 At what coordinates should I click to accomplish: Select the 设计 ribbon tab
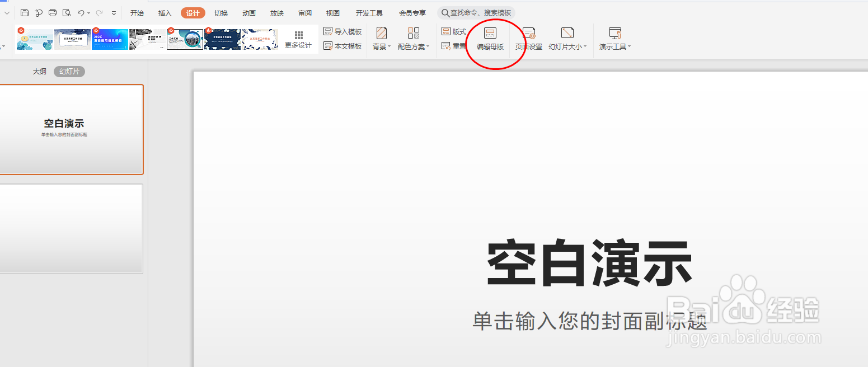click(x=193, y=13)
